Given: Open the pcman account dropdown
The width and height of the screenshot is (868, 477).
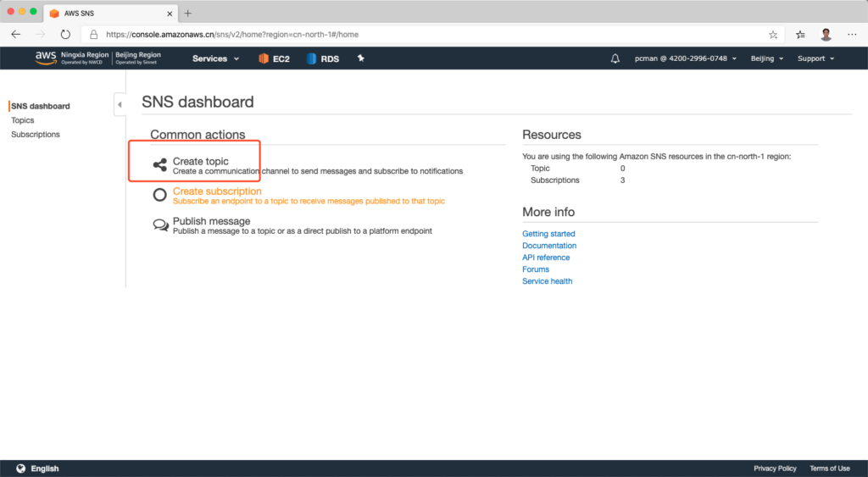Looking at the screenshot, I should tap(685, 58).
